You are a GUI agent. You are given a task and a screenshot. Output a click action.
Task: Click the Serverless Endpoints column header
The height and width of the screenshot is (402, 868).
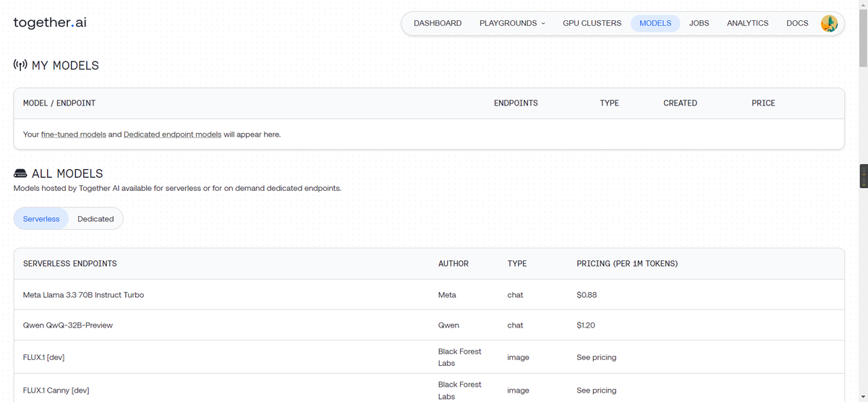click(x=69, y=264)
